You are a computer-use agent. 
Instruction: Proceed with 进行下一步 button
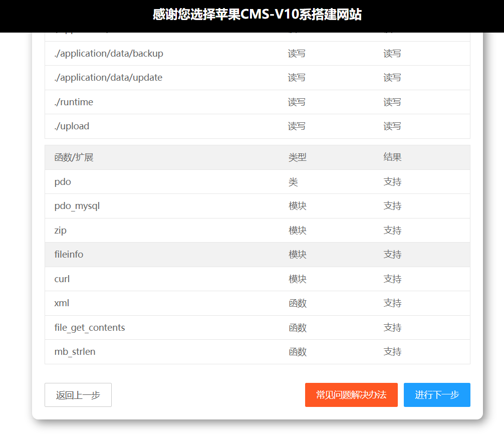tap(437, 395)
